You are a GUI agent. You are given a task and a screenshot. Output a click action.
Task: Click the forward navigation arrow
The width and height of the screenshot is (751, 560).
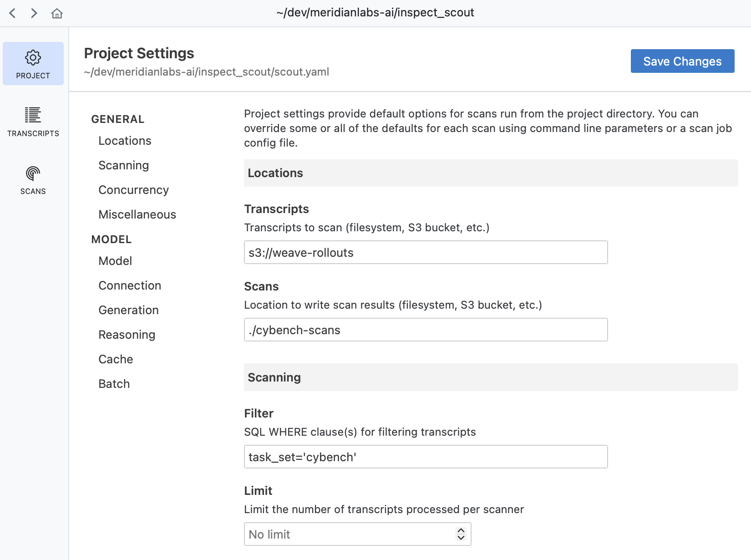[x=34, y=13]
